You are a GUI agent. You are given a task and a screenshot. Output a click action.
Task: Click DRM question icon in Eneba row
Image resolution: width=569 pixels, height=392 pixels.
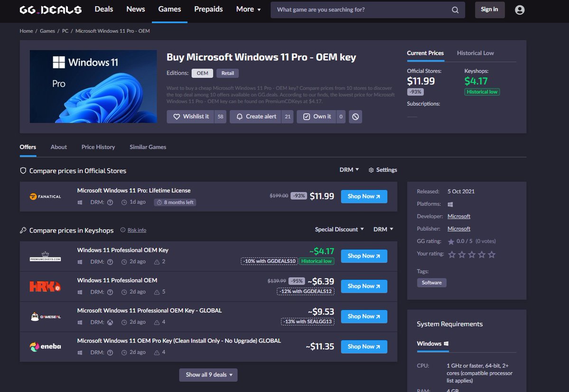[x=110, y=353]
